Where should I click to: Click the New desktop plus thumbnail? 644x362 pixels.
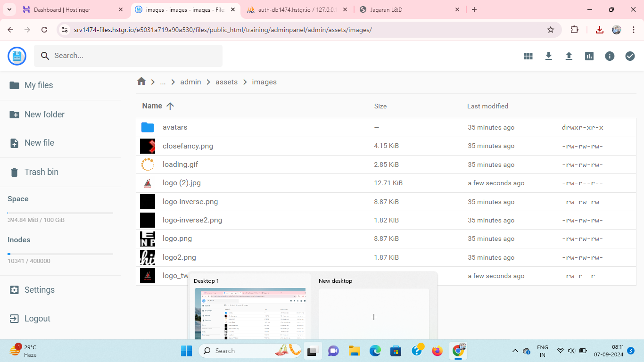tap(374, 316)
